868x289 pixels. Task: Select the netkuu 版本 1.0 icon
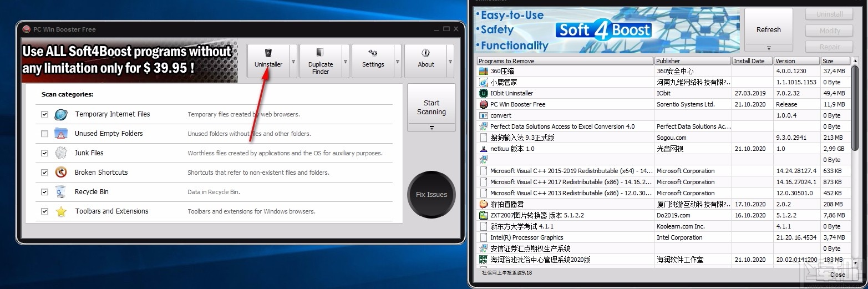tap(483, 149)
